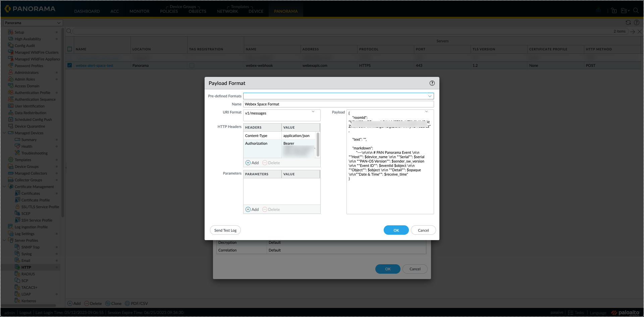Click Send Test Log button
The image size is (644, 317).
click(225, 230)
